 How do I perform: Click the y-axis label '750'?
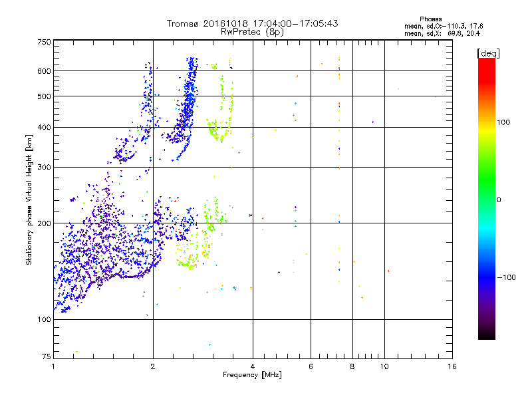44,42
